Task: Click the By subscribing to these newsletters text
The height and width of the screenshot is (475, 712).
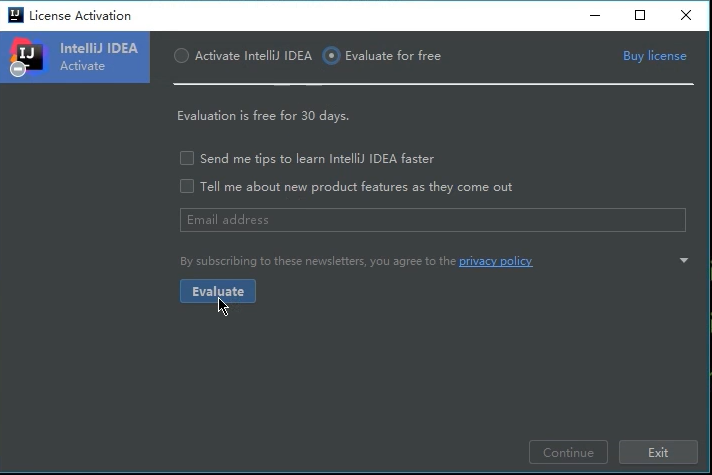Action: click(318, 261)
